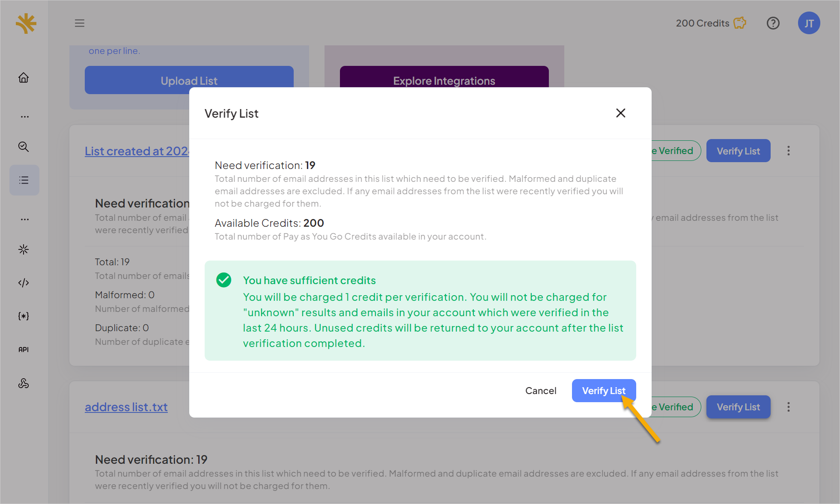Click the Upload List button

click(188, 80)
